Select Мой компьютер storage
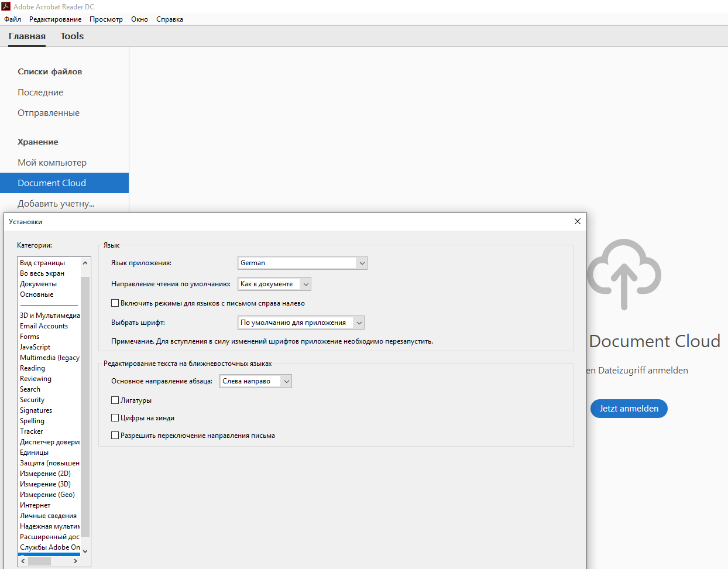Viewport: 728px width, 569px height. pyautogui.click(x=52, y=163)
